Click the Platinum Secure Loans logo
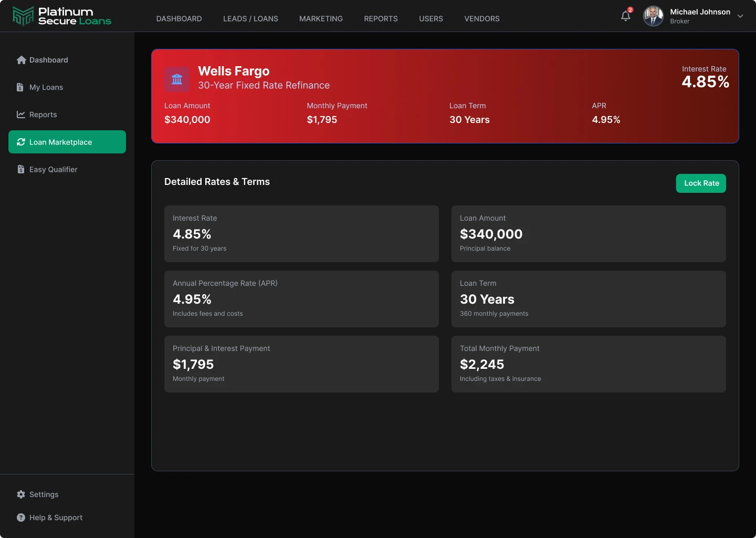This screenshot has height=538, width=756. (62, 16)
